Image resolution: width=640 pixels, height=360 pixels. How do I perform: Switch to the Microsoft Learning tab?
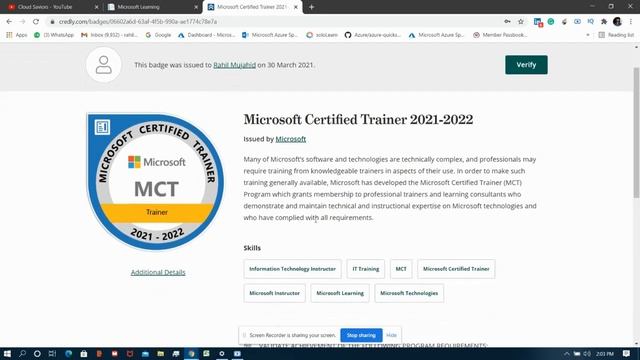tap(152, 7)
